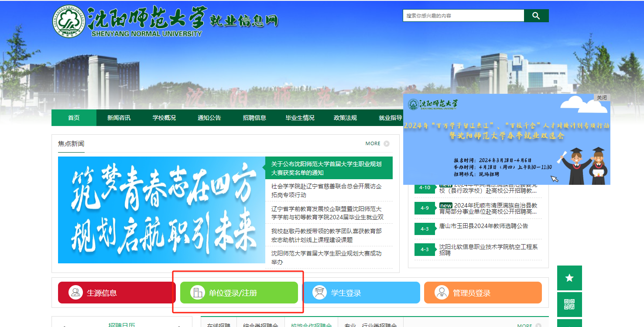Open 毕业生情况 menu item
644x327 pixels.
coord(300,118)
